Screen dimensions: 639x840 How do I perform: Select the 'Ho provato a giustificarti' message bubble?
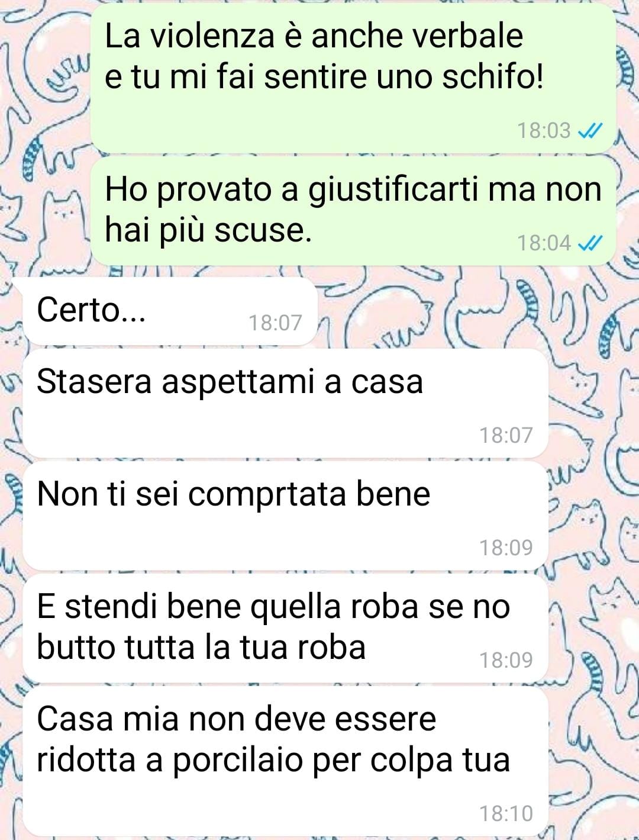[x=353, y=211]
